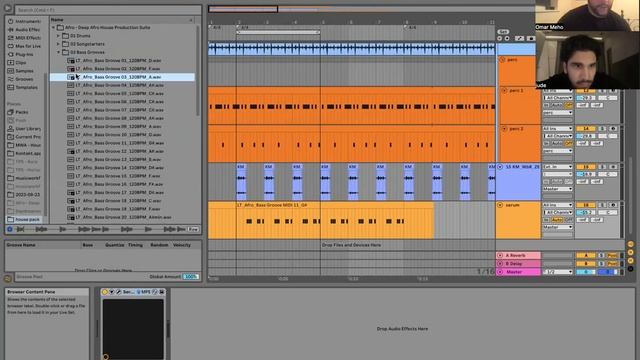
Task: Toggle the perc track fold button
Action: tap(502, 60)
